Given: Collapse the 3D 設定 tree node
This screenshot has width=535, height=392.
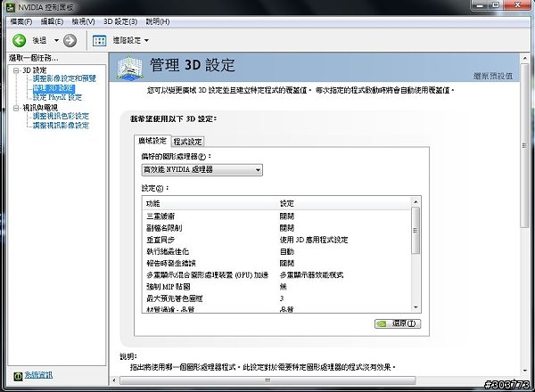Looking at the screenshot, I should click(16, 70).
